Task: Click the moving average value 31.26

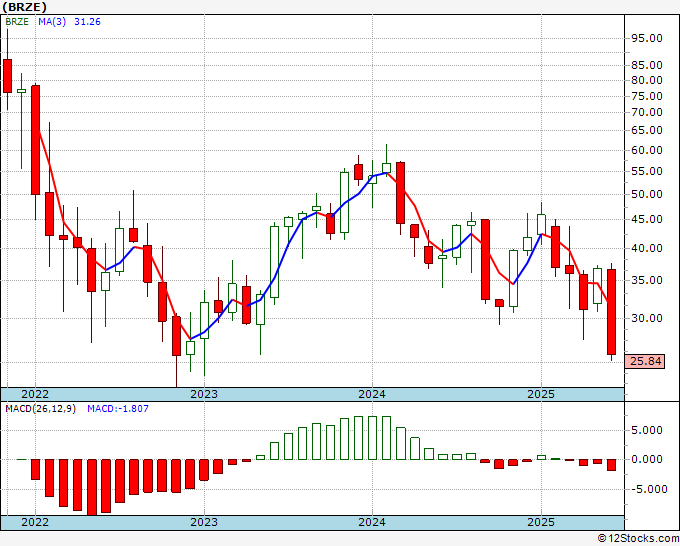Action: pyautogui.click(x=87, y=22)
